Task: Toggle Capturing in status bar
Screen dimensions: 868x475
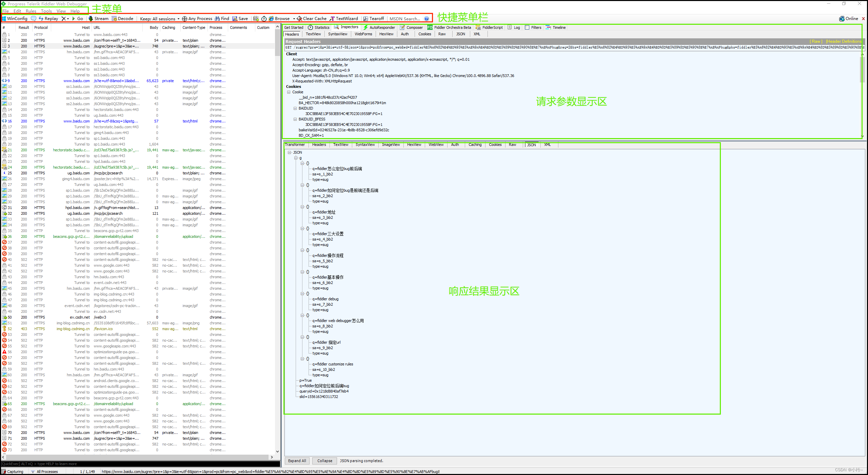Action: pos(13,472)
